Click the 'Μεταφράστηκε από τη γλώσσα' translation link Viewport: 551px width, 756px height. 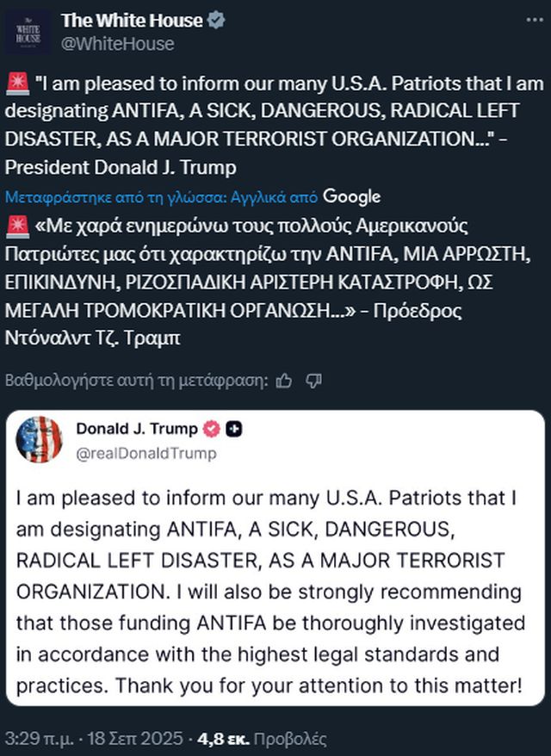[162, 197]
